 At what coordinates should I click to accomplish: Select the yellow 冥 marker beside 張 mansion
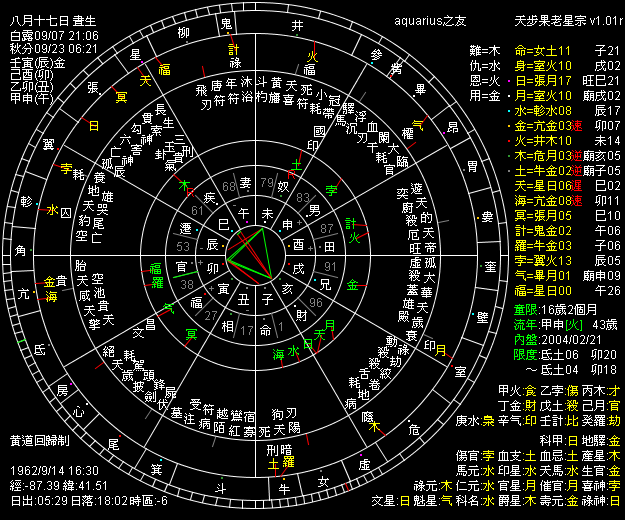point(121,97)
